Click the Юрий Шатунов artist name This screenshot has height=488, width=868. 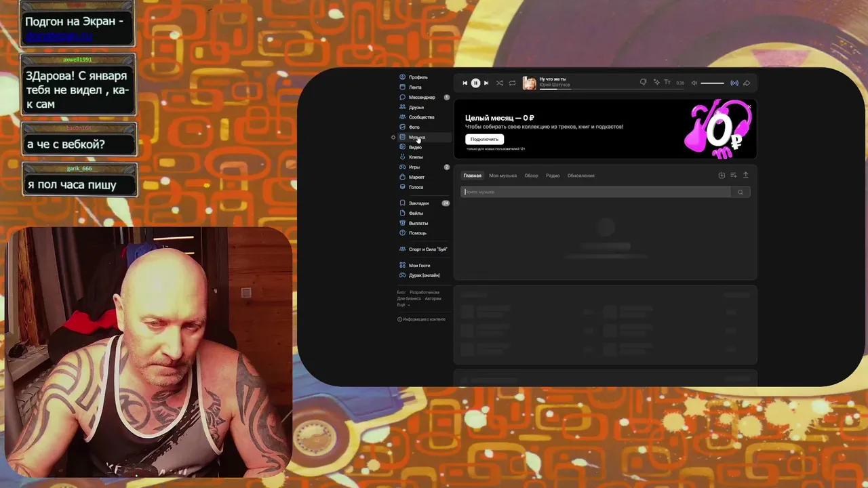pos(554,85)
